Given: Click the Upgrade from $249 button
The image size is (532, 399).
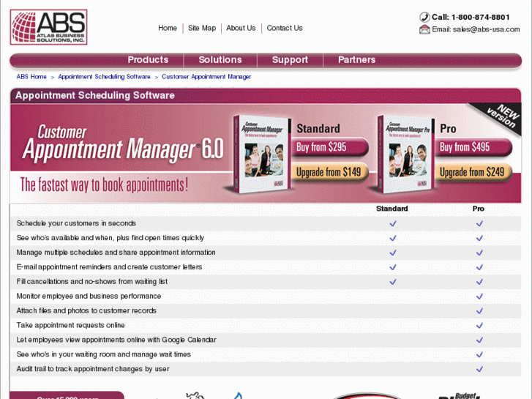Looking at the screenshot, I should [473, 172].
